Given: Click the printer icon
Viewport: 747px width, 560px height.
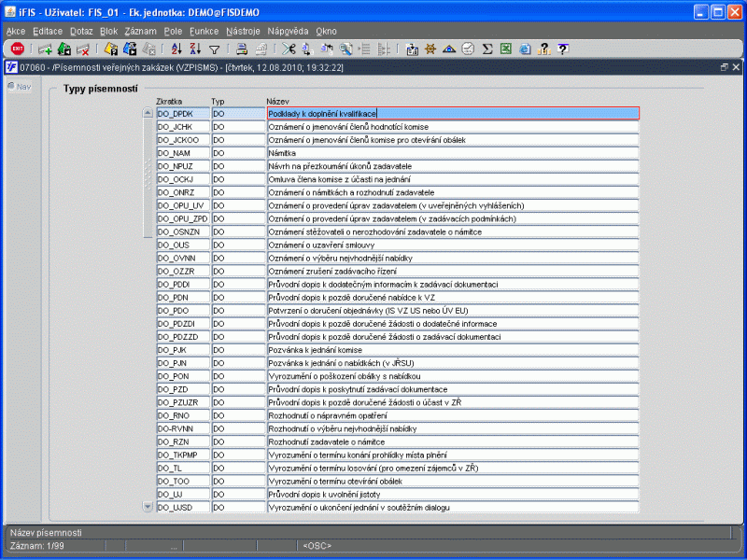Looking at the screenshot, I should pyautogui.click(x=242, y=49).
